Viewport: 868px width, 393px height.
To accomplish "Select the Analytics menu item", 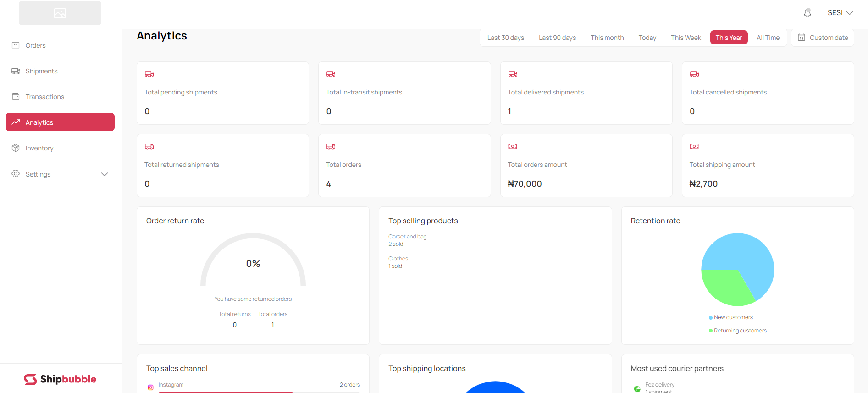I will pyautogui.click(x=60, y=122).
